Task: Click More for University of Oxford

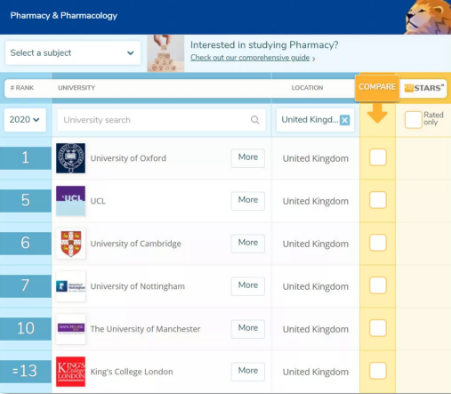Action: point(248,157)
